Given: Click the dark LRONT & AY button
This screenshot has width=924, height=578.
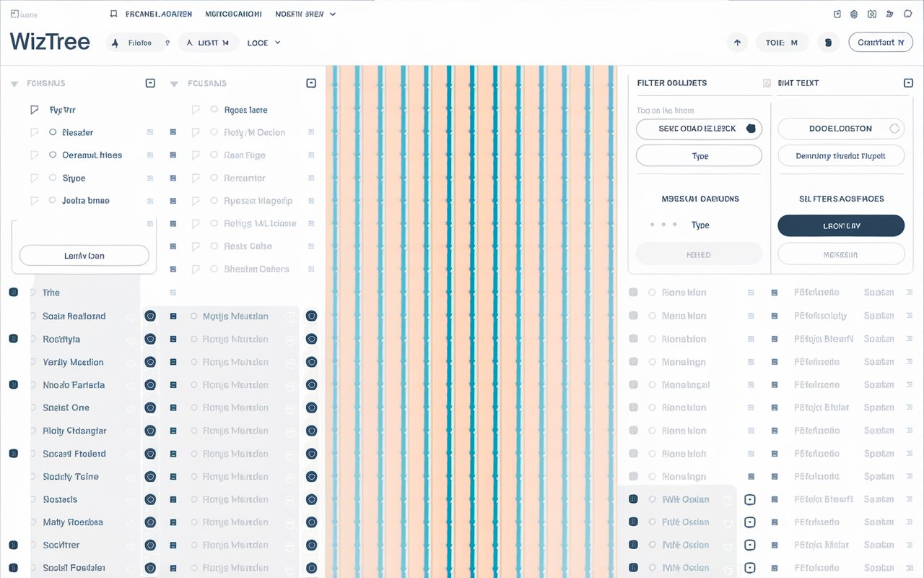Looking at the screenshot, I should point(841,225).
